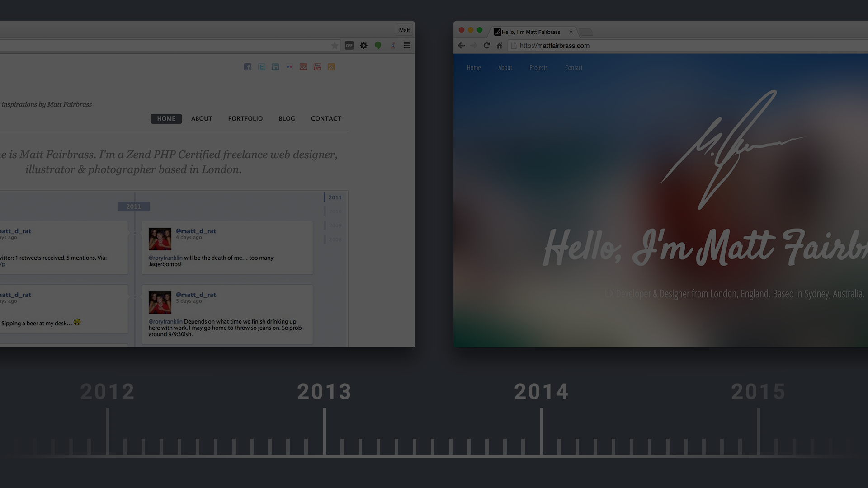Click the page info icon beside the URL

514,46
